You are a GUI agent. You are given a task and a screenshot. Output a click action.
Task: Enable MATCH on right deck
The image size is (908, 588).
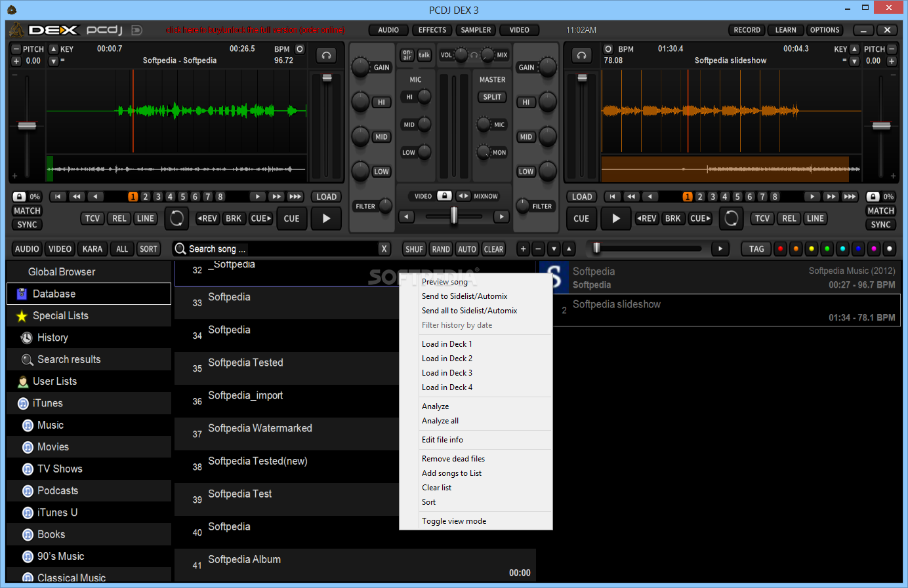[x=880, y=210]
